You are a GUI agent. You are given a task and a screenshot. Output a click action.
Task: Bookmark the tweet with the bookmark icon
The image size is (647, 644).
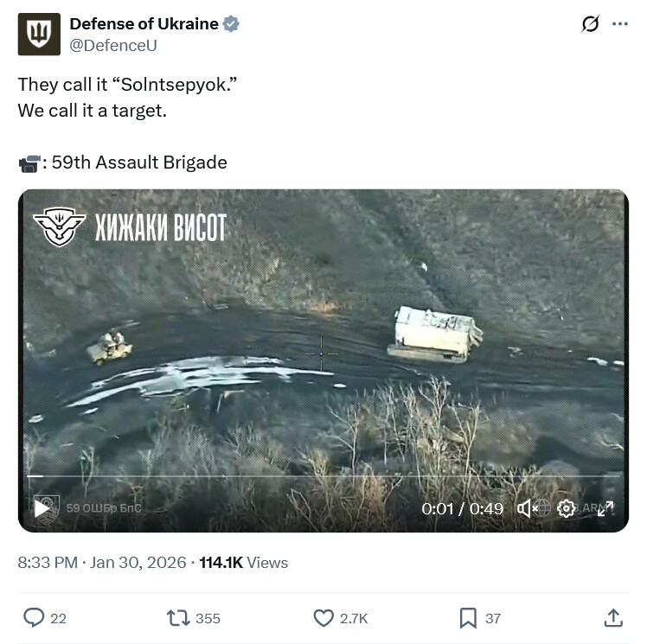468,618
